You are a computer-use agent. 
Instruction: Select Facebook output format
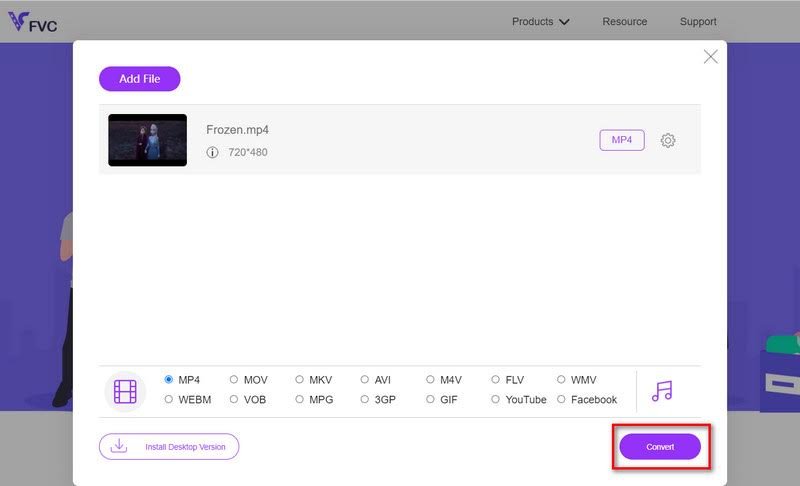click(x=561, y=399)
